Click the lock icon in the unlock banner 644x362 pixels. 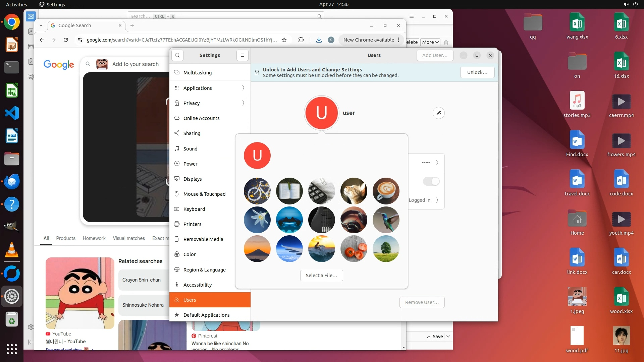[257, 73]
